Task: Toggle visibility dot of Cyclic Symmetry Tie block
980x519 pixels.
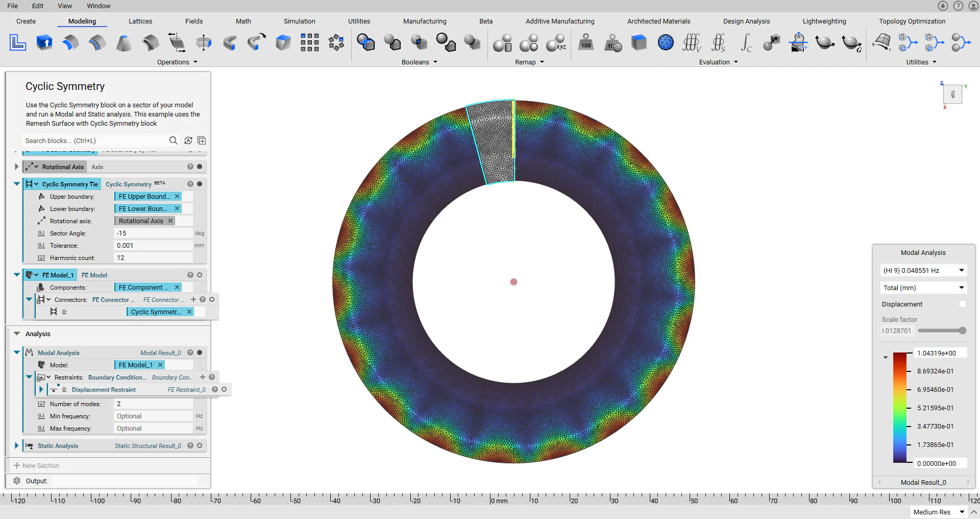Action: [200, 184]
